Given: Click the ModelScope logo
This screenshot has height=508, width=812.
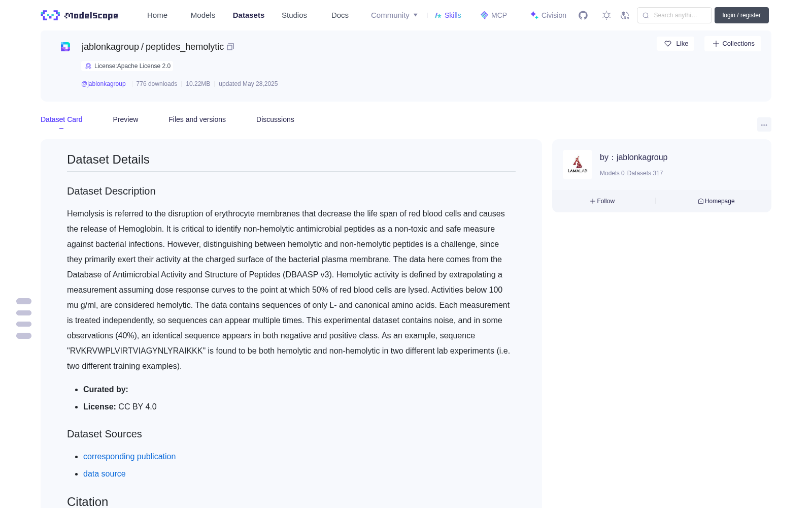Looking at the screenshot, I should (79, 15).
